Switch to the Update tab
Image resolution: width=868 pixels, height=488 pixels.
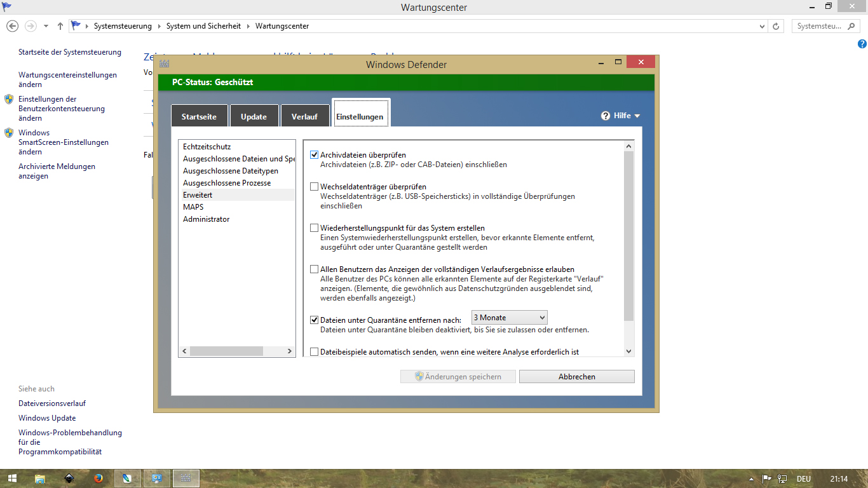pos(254,116)
